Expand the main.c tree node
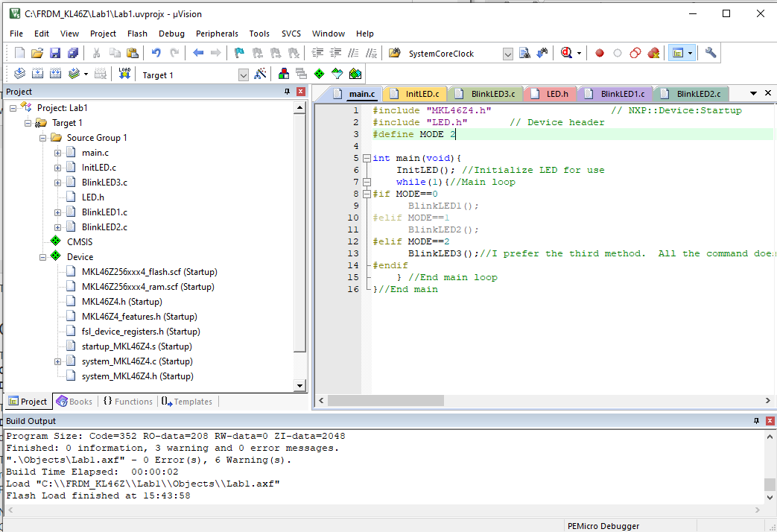Screen dimensions: 777x532 click(x=57, y=153)
